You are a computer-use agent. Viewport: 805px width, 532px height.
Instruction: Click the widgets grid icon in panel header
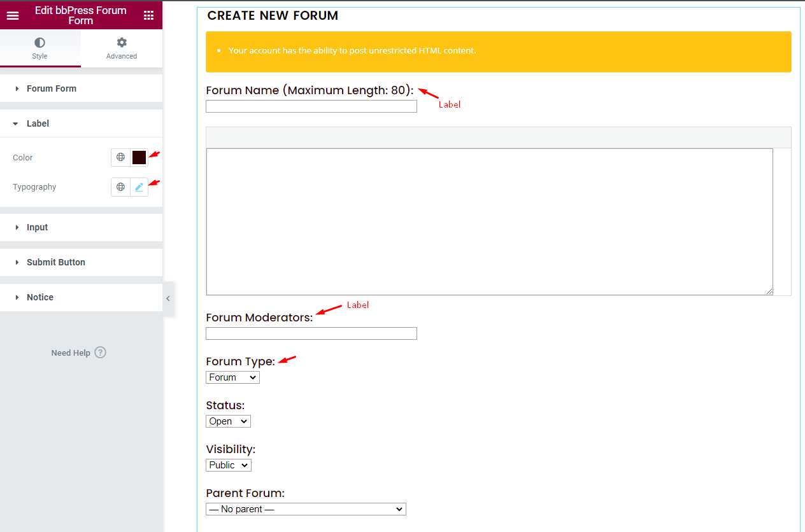pyautogui.click(x=149, y=15)
